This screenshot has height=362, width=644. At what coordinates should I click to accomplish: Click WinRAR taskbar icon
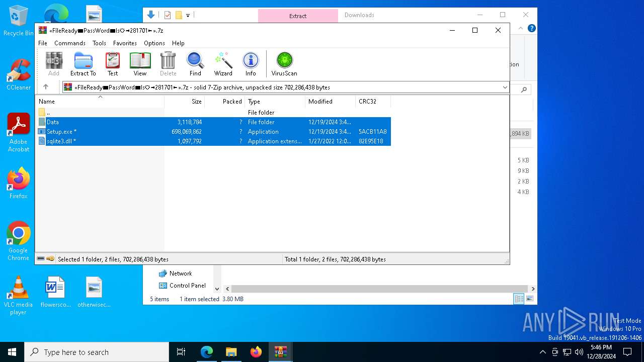(280, 352)
